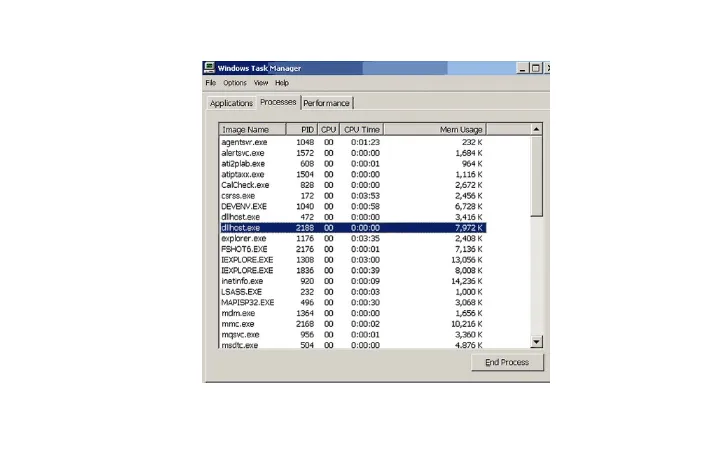Image resolution: width=726 pixels, height=461 pixels.
Task: Open the Help menu
Action: [282, 83]
